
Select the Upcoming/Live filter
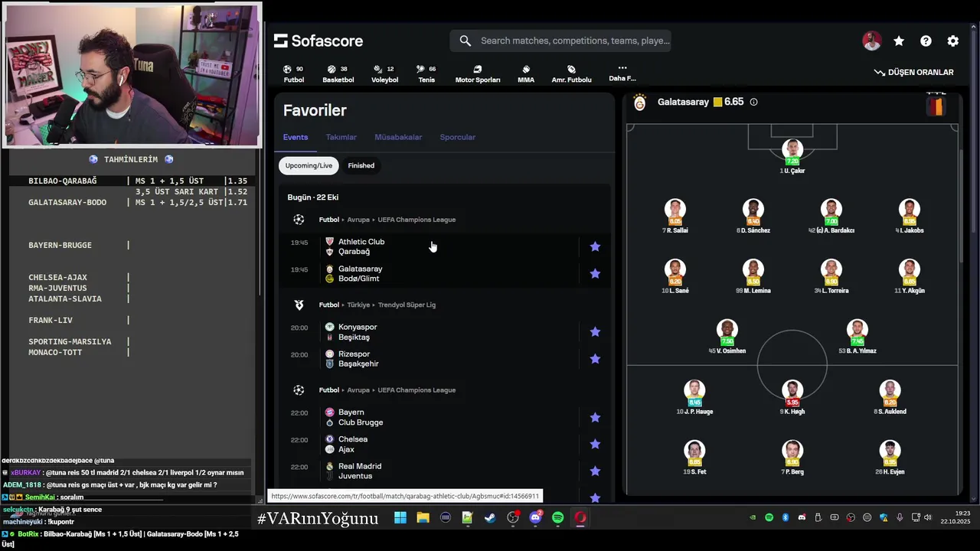tap(309, 165)
